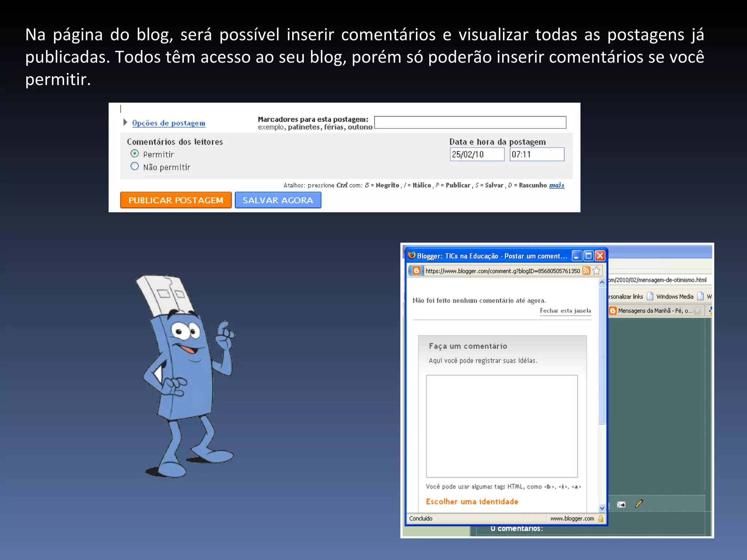This screenshot has width=747, height=560.
Task: Click the blogger.com comment URL address bar
Action: (502, 271)
